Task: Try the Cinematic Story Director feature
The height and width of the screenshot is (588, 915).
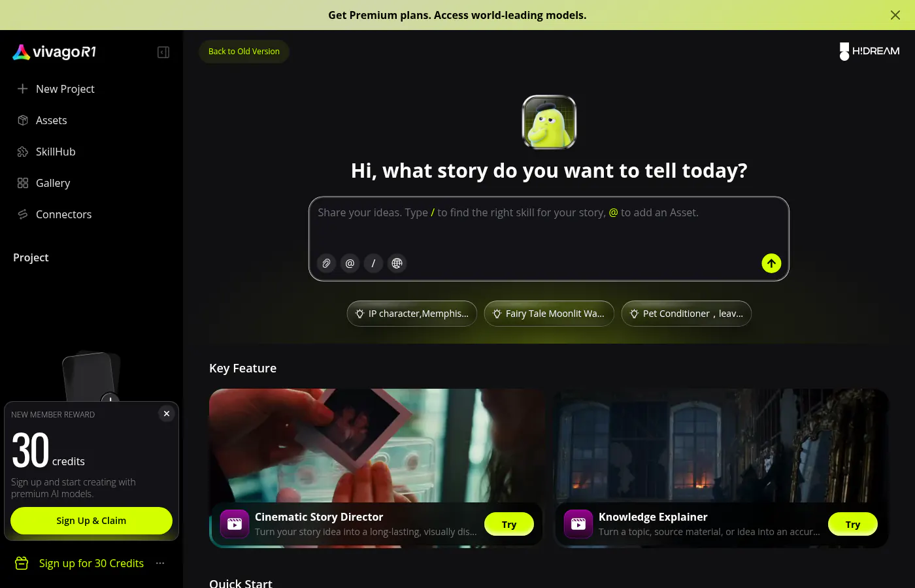Action: [x=509, y=524]
